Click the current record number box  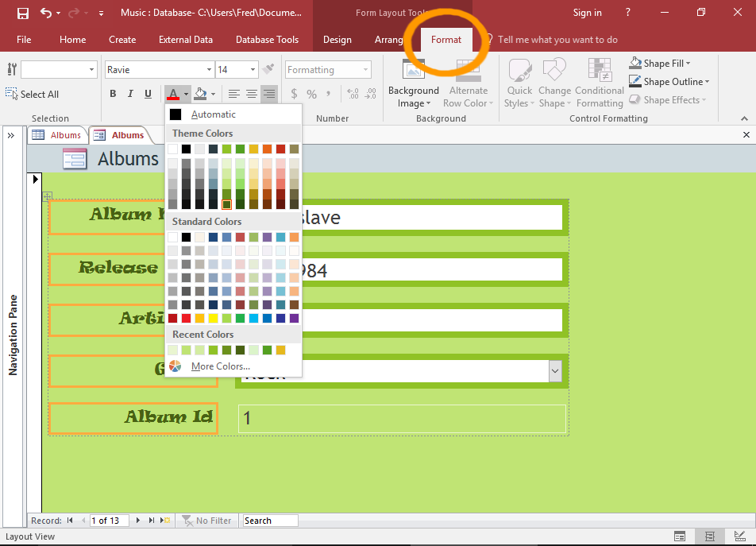coord(110,521)
